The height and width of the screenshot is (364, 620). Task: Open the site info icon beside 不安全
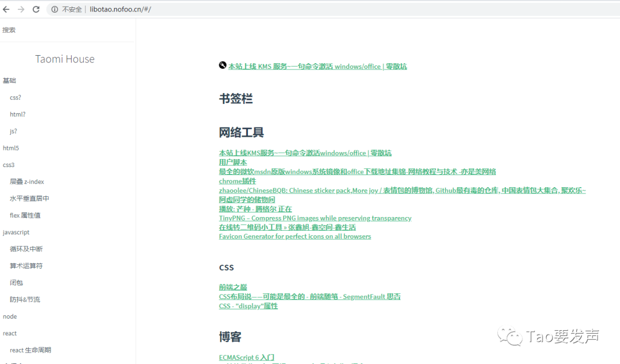(x=55, y=9)
